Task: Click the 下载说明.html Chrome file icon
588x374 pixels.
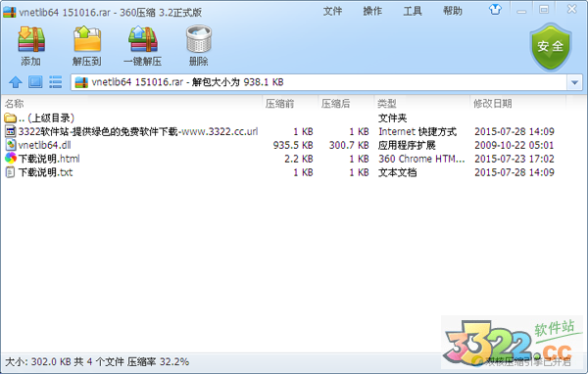Action: point(11,159)
